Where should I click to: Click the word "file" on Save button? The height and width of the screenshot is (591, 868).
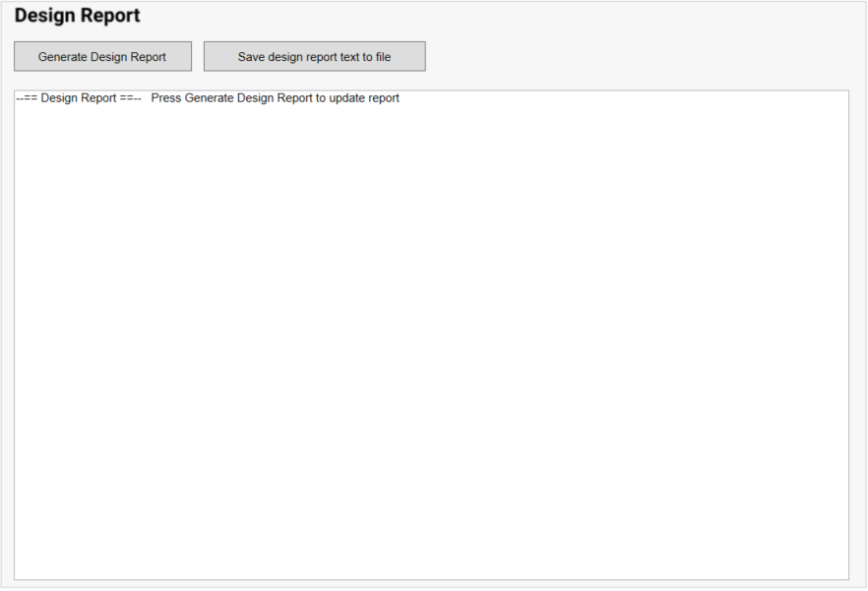point(381,57)
